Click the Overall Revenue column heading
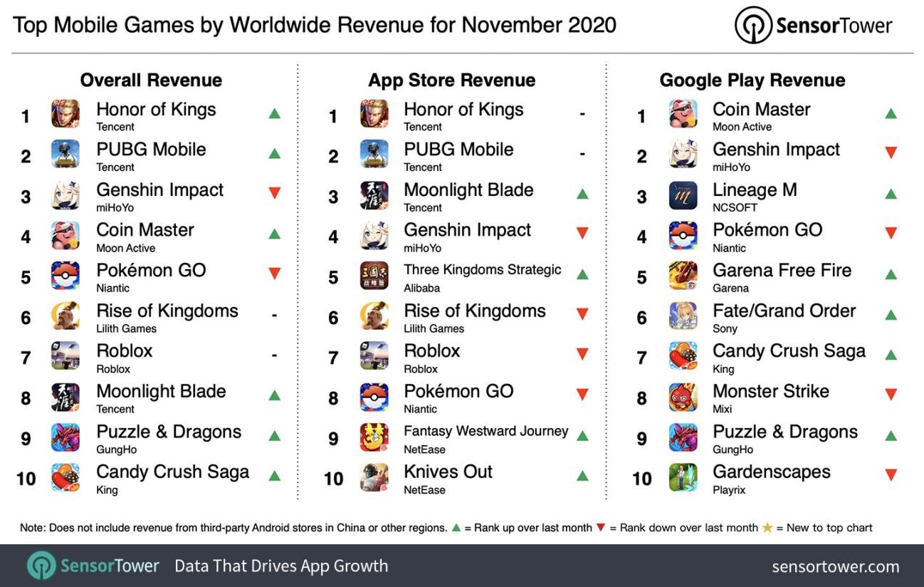Screen dimensions: 924x587 (151, 80)
